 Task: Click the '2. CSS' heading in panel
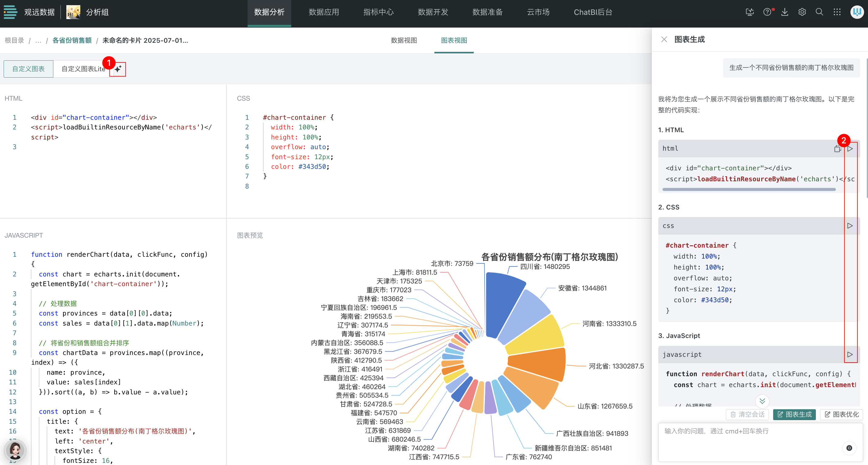(x=669, y=207)
